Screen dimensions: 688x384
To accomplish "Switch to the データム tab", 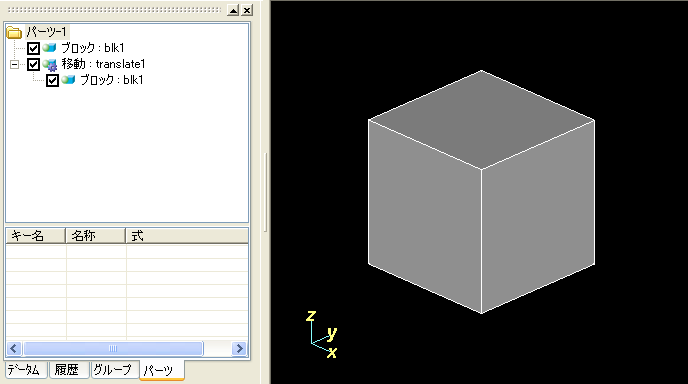I will pos(25,370).
